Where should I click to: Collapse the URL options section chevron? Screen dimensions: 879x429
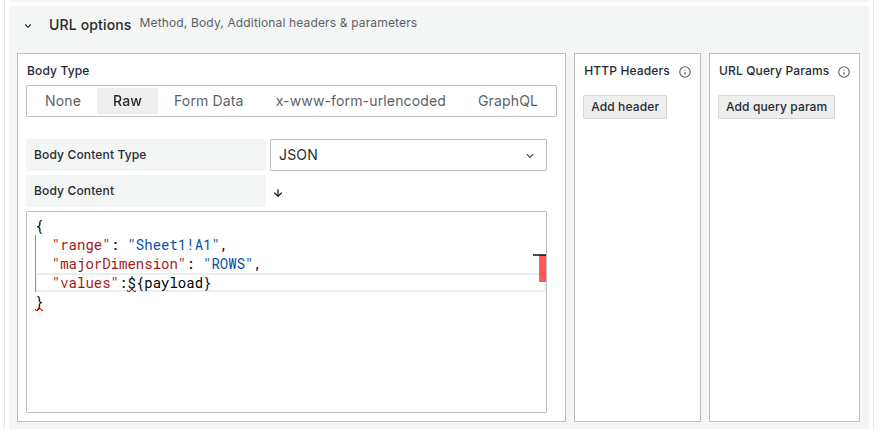click(x=27, y=24)
